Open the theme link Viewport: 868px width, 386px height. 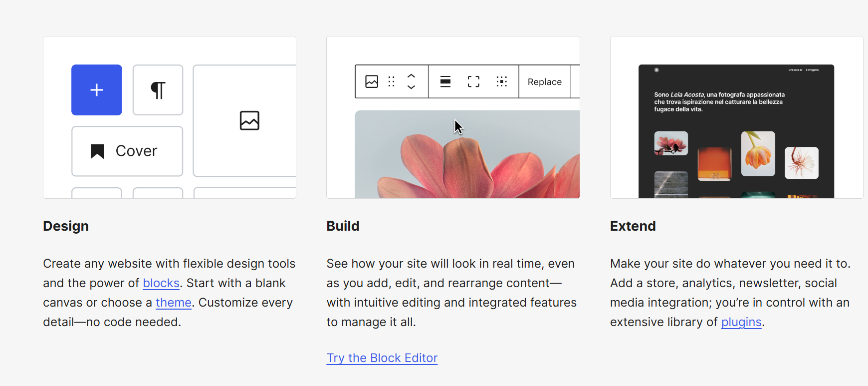pyautogui.click(x=174, y=303)
